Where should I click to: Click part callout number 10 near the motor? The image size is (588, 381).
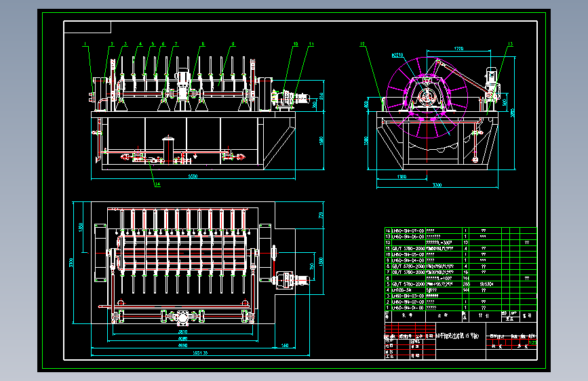click(296, 44)
